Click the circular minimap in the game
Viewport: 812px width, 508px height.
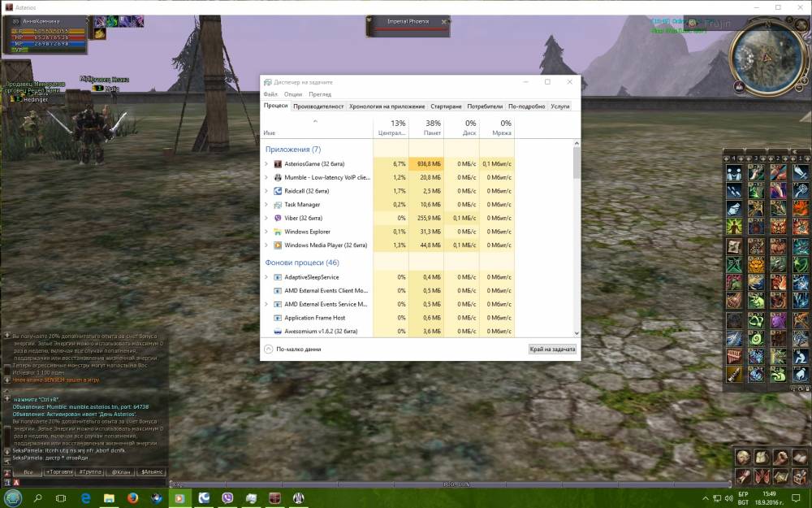[x=768, y=58]
